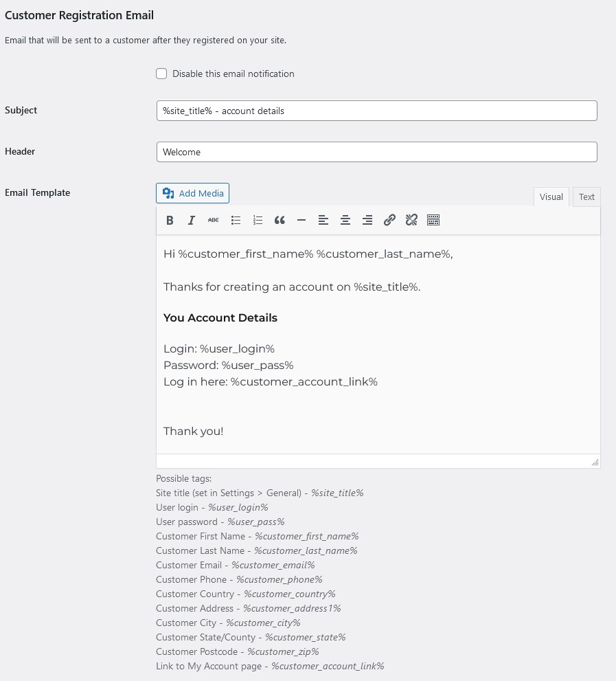Remove link from selected text
The height and width of the screenshot is (681, 616).
point(411,220)
